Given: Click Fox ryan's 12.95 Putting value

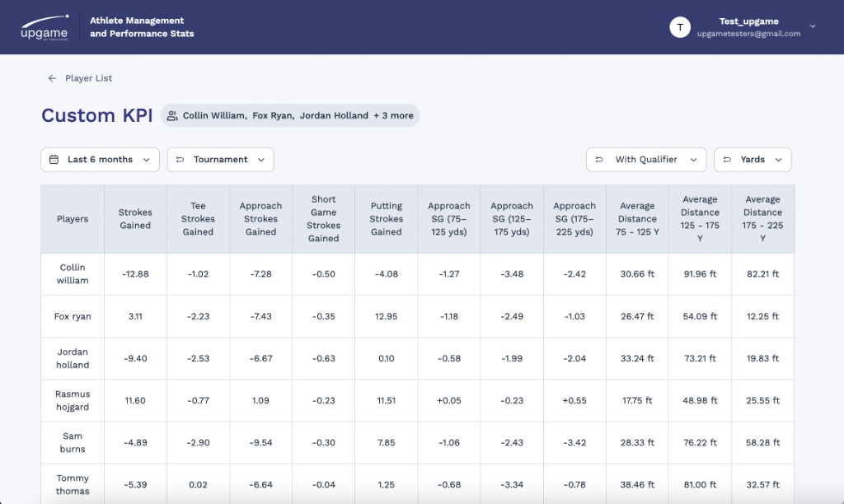Looking at the screenshot, I should click(x=387, y=316).
